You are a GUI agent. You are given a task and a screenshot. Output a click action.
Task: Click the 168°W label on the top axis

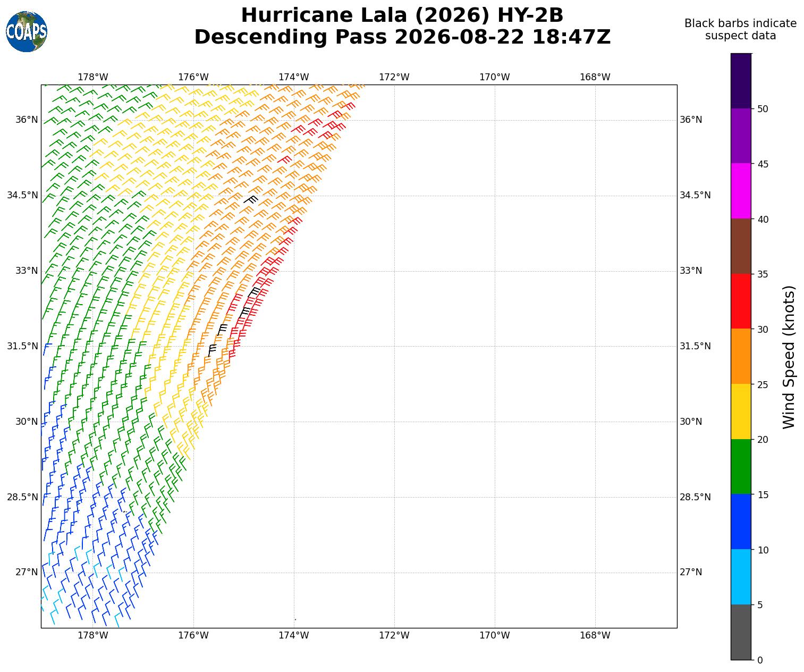point(595,77)
